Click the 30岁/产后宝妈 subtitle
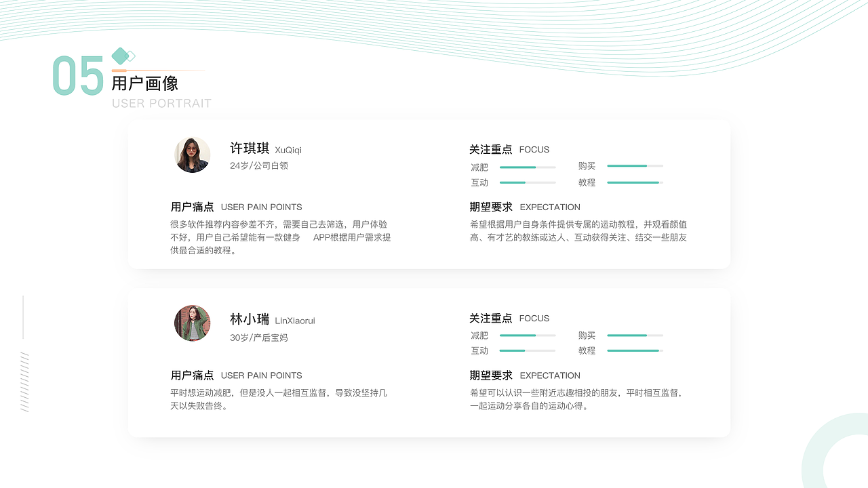Image resolution: width=868 pixels, height=488 pixels. (x=259, y=337)
